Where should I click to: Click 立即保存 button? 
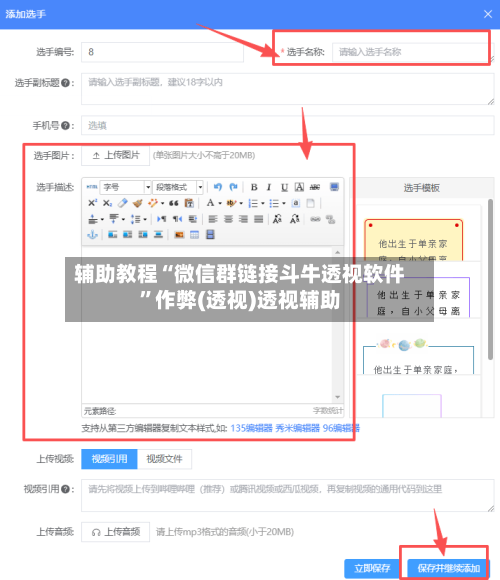tap(372, 568)
